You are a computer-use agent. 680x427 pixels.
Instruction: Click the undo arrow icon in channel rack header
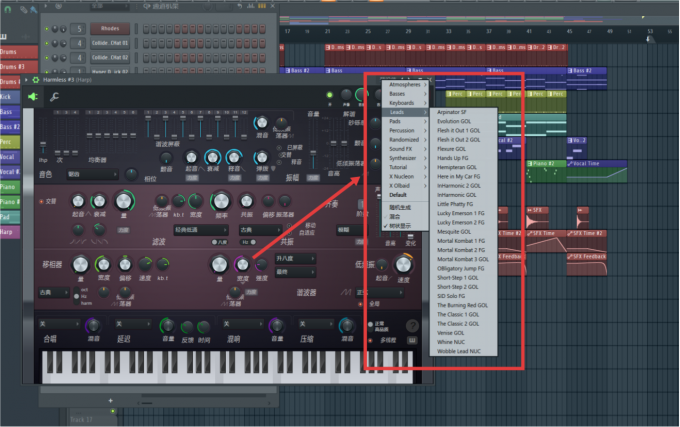click(239, 6)
